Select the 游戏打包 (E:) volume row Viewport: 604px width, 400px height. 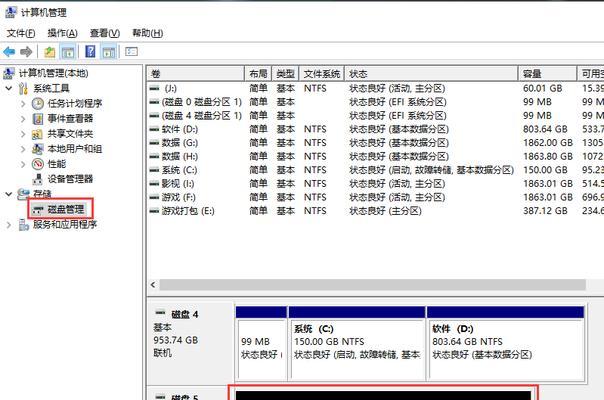pyautogui.click(x=376, y=211)
